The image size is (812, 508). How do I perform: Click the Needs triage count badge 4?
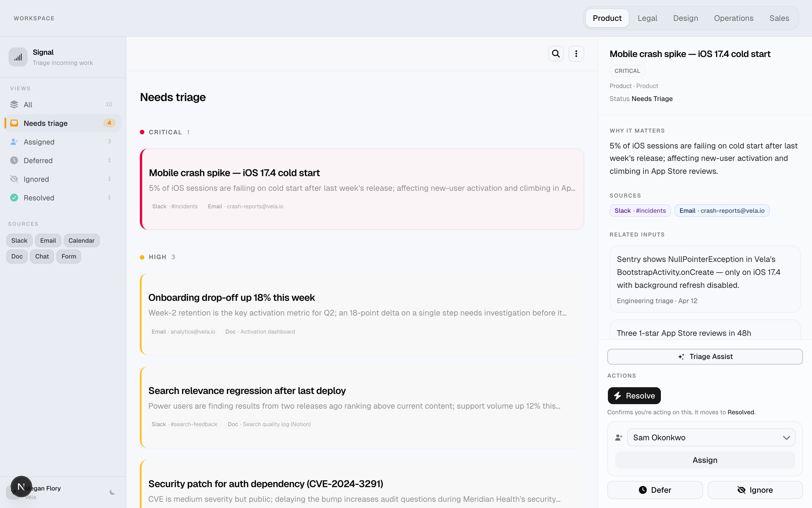click(109, 123)
